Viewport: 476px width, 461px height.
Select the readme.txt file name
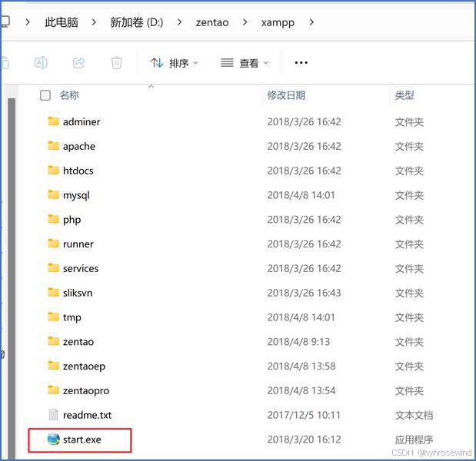[x=87, y=415]
